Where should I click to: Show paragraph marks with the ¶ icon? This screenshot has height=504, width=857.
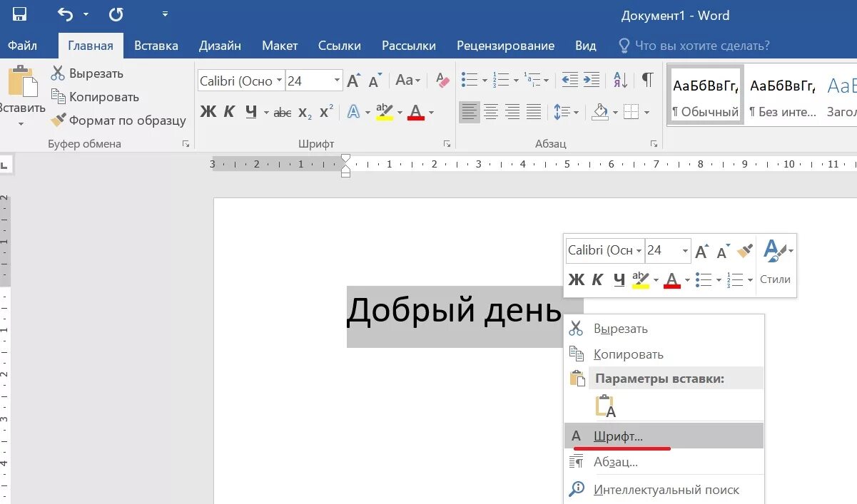pos(647,79)
